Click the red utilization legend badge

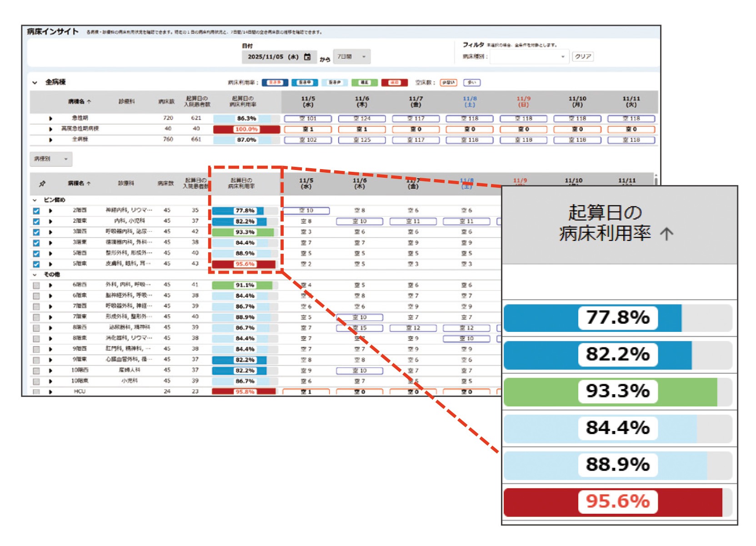click(394, 82)
